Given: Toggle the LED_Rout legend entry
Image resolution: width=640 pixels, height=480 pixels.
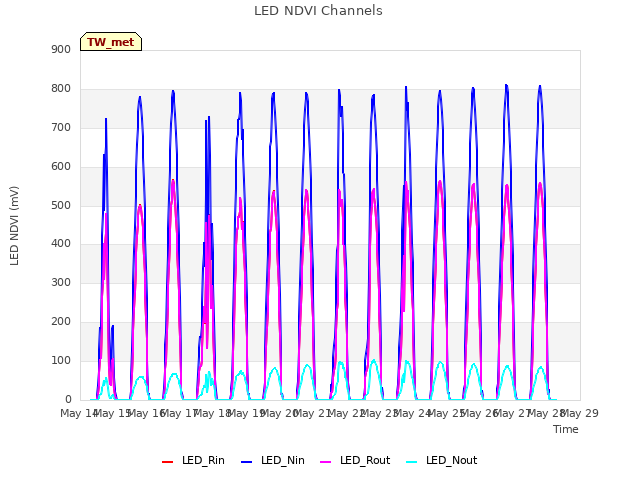Looking at the screenshot, I should pos(355,461).
